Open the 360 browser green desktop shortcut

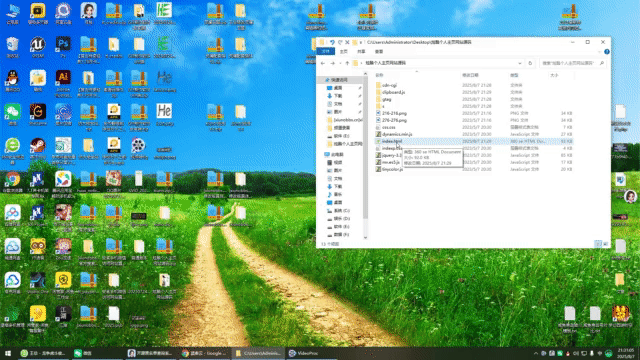pos(13,148)
